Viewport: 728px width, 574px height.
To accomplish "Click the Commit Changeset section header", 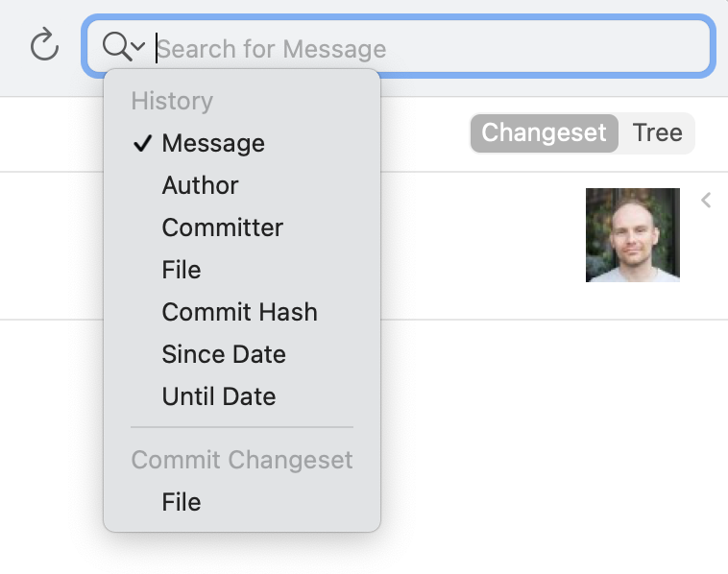I will (242, 460).
